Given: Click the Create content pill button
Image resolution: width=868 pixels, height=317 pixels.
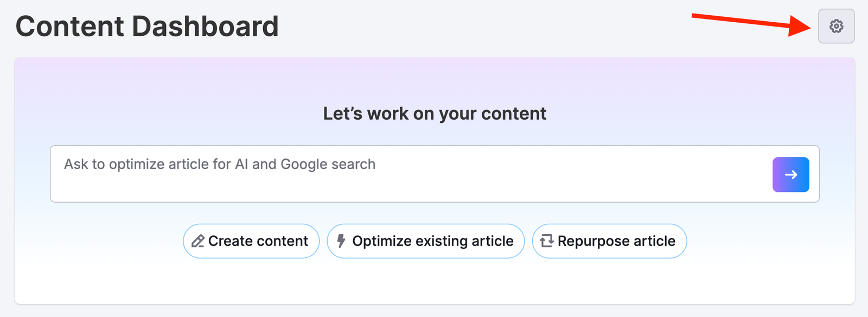Looking at the screenshot, I should pos(251,241).
